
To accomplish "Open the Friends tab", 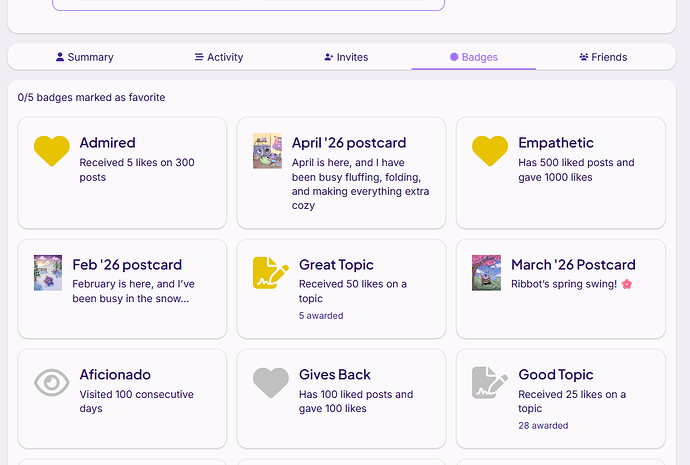I will click(x=603, y=57).
